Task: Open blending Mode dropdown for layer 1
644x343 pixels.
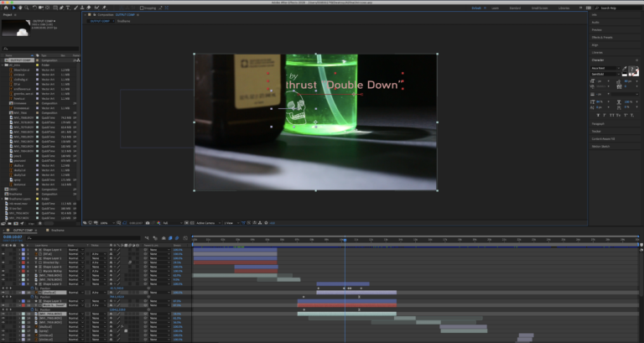Action: 76,250
